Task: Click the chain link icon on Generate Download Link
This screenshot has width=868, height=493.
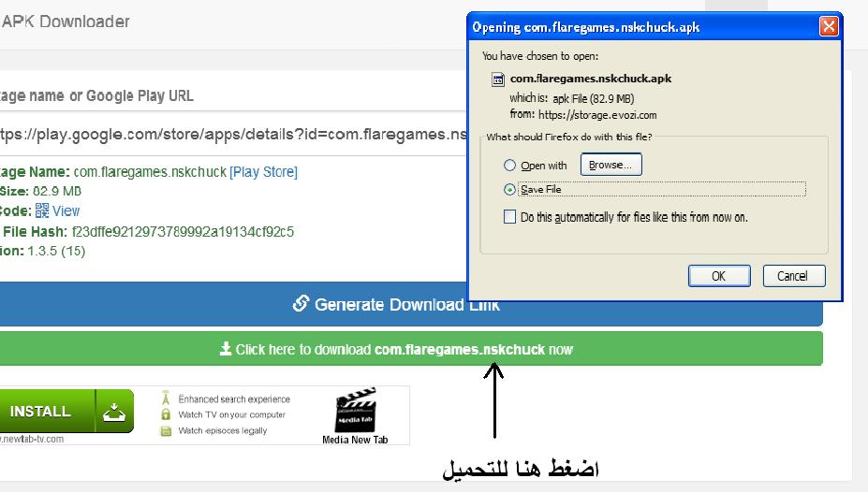Action: [301, 304]
